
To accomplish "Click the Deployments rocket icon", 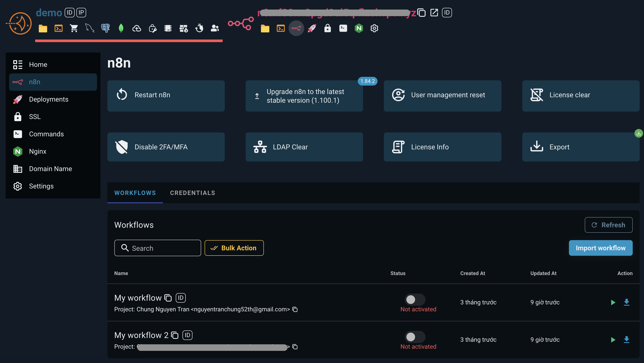I will pos(18,99).
